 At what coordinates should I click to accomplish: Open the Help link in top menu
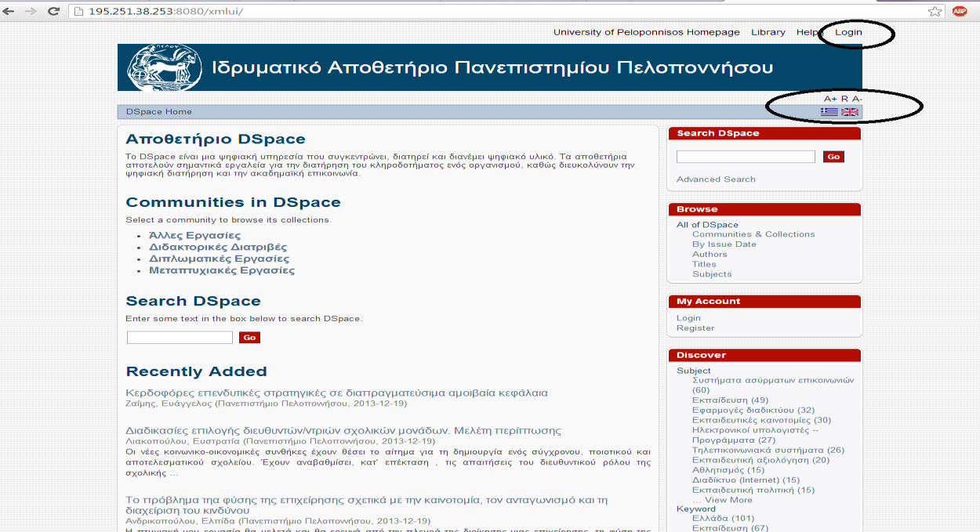coord(807,32)
